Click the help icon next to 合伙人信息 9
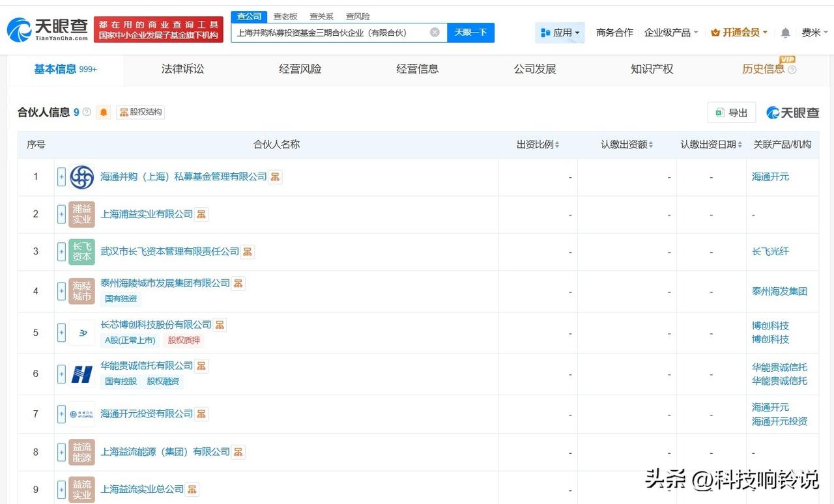 [x=87, y=112]
